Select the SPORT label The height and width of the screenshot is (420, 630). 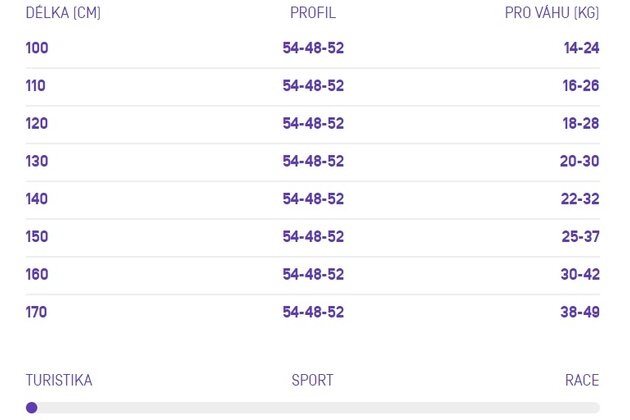click(x=313, y=380)
